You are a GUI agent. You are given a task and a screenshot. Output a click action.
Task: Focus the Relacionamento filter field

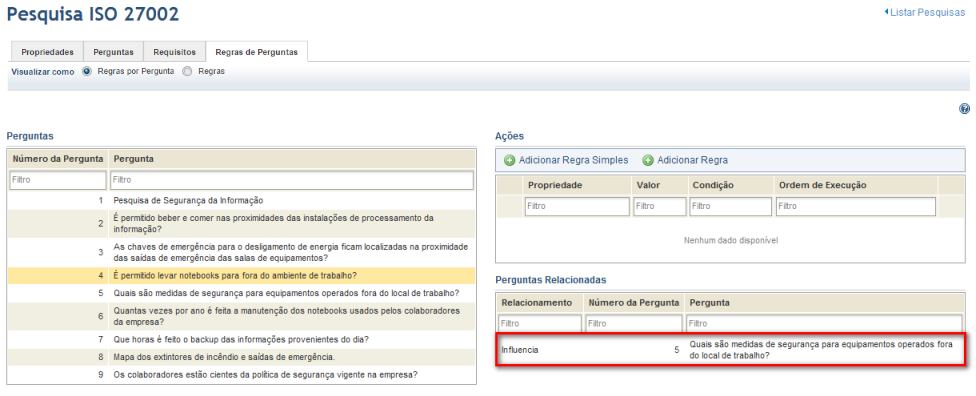tap(540, 324)
